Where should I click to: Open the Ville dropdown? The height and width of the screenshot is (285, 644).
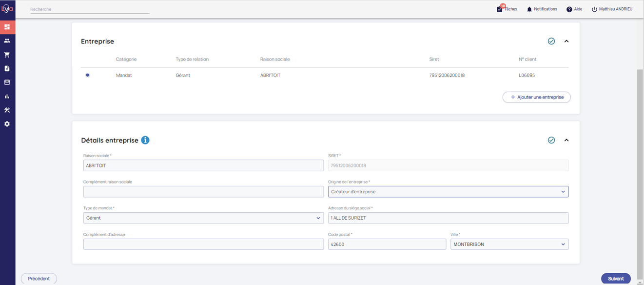509,244
